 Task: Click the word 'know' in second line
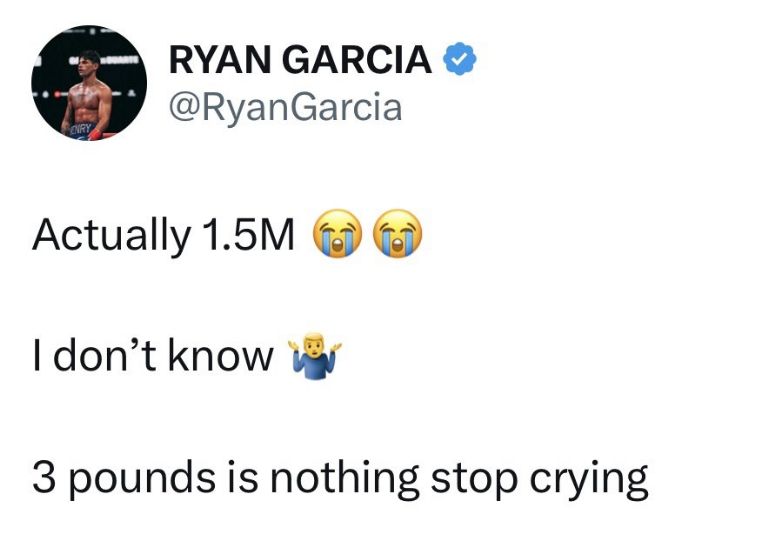[x=221, y=356]
